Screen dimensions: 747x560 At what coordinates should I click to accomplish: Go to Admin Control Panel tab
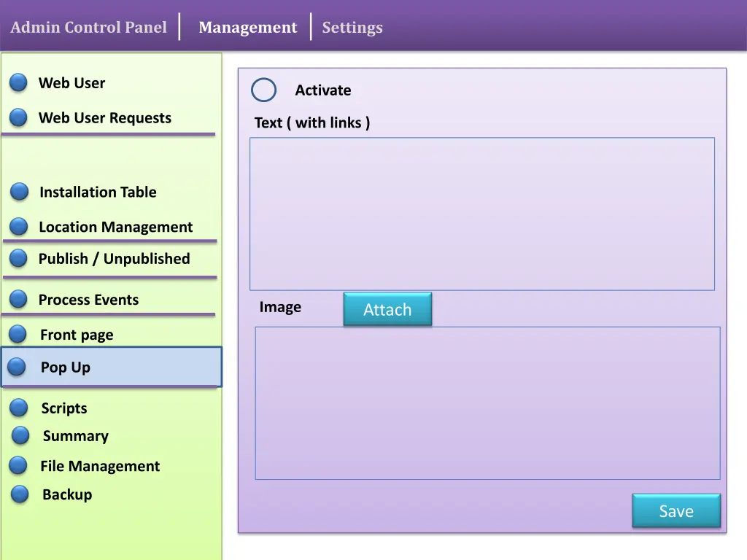88,28
